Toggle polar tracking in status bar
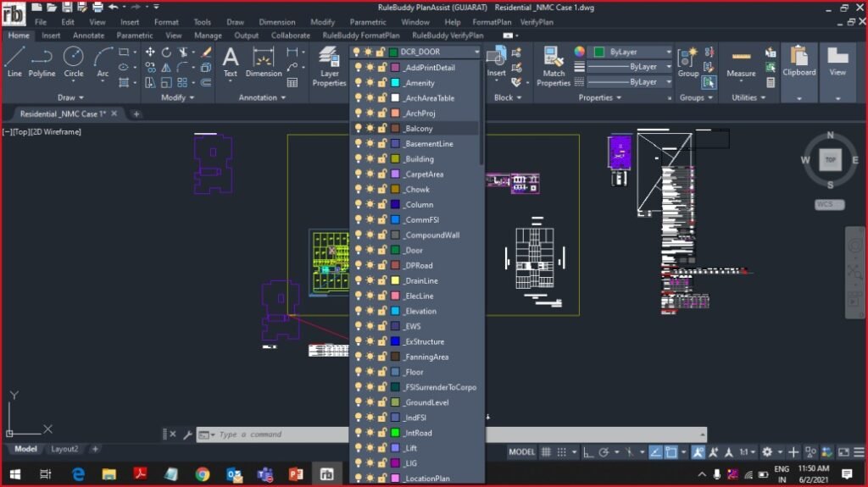 604,452
